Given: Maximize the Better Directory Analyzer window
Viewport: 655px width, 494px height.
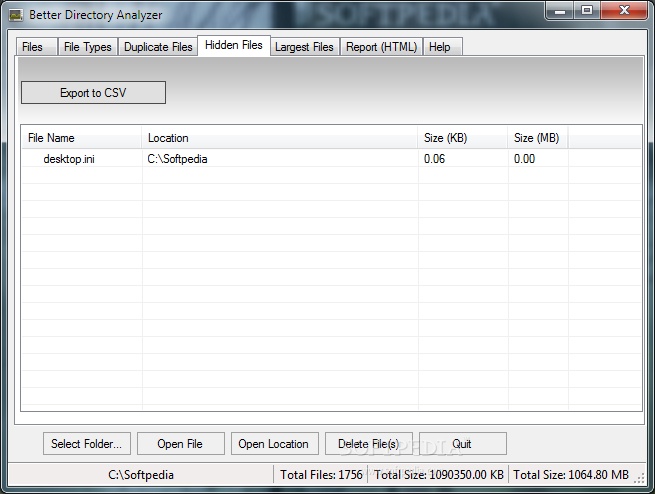Looking at the screenshot, I should coord(587,10).
